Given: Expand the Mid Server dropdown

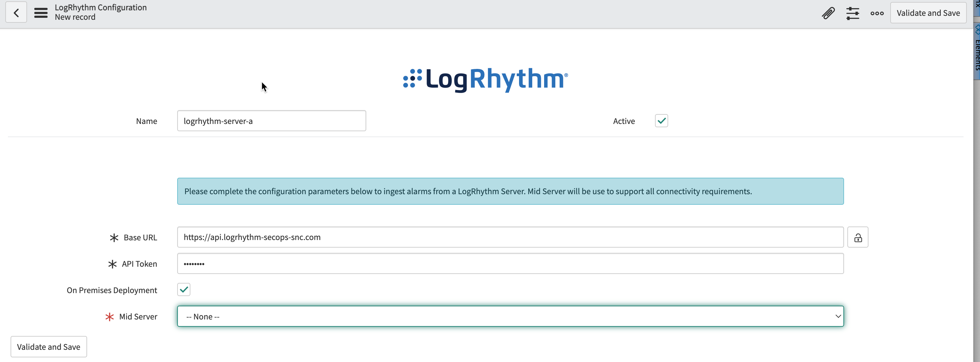Looking at the screenshot, I should pyautogui.click(x=510, y=317).
